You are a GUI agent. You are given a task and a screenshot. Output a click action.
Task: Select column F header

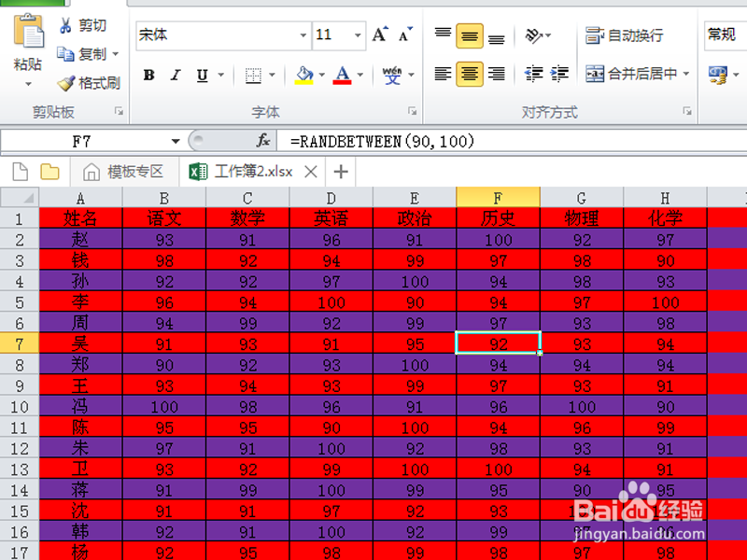(498, 197)
